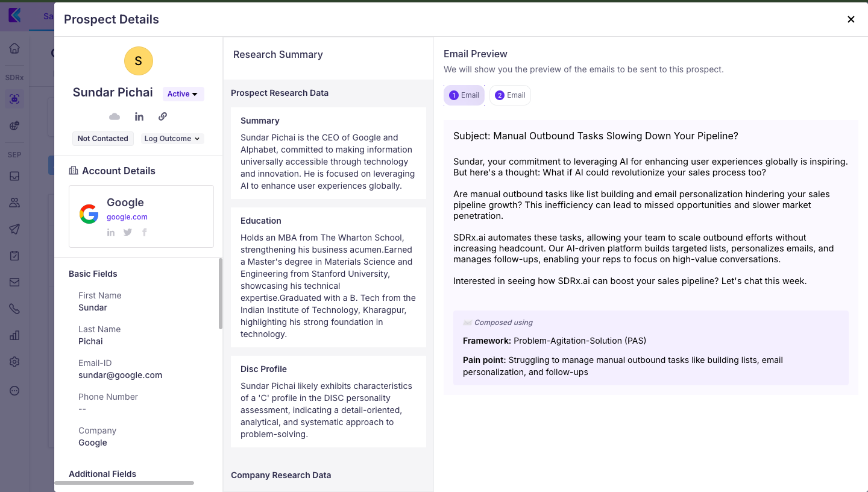
Task: Click the Google company name in account card
Action: (125, 203)
